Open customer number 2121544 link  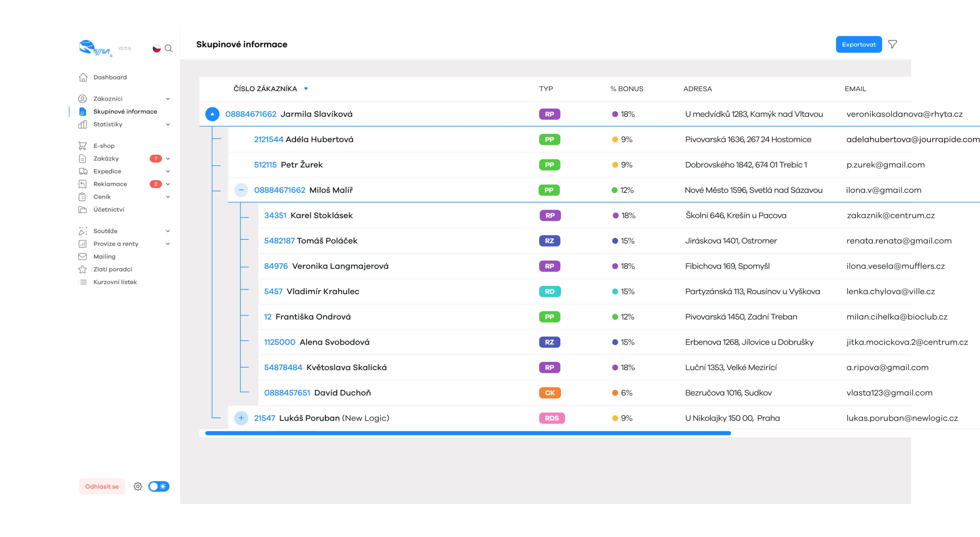[269, 140]
